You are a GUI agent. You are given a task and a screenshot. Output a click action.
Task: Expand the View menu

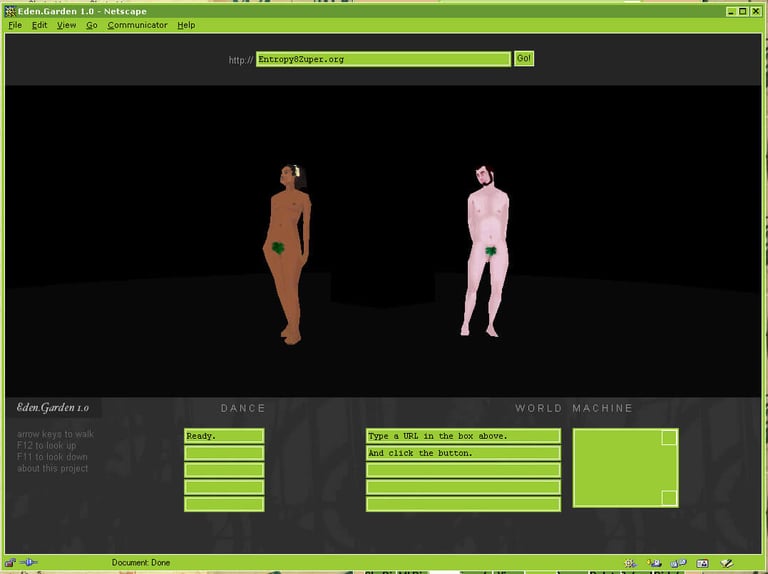tap(66, 25)
